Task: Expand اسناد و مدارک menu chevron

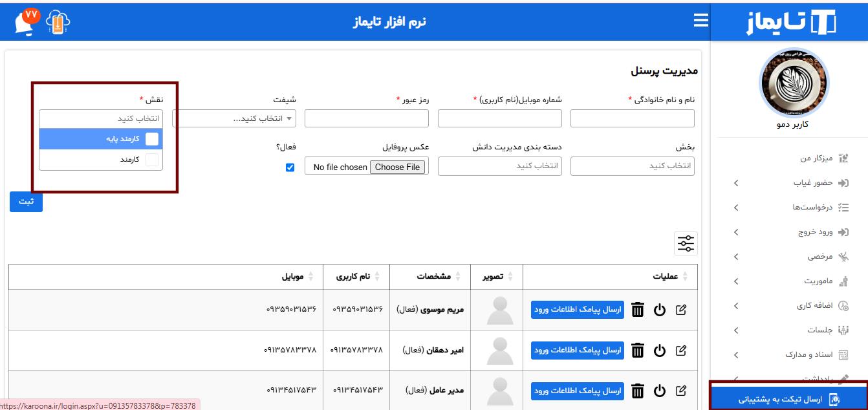Action: coord(736,356)
